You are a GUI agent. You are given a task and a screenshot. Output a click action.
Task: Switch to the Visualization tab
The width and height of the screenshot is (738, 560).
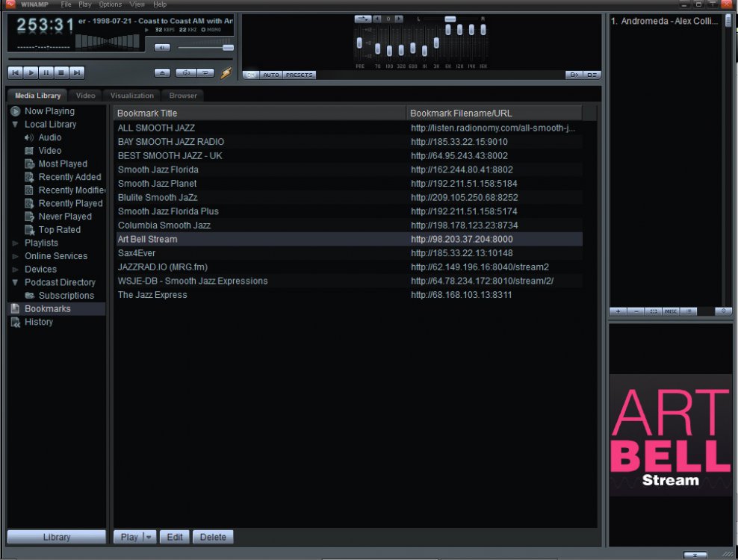pyautogui.click(x=131, y=96)
